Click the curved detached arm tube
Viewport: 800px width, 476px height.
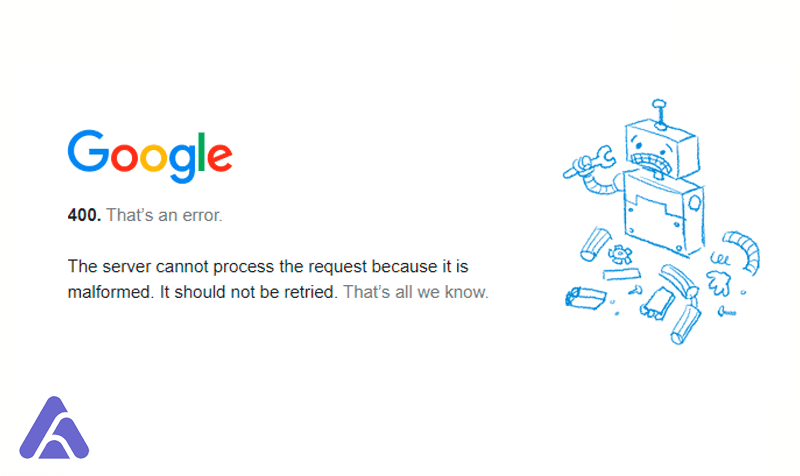742,251
